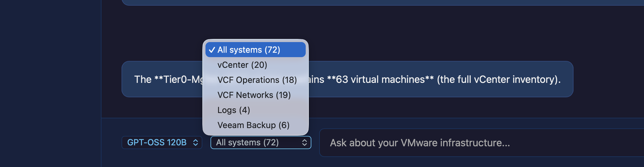
Task: Click the 63 virtual machines response message
Action: coord(347,79)
